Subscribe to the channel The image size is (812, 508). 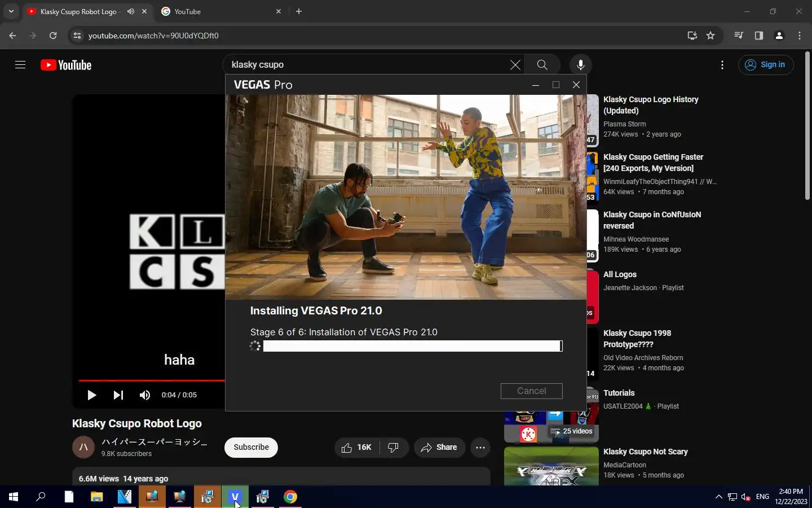251,447
